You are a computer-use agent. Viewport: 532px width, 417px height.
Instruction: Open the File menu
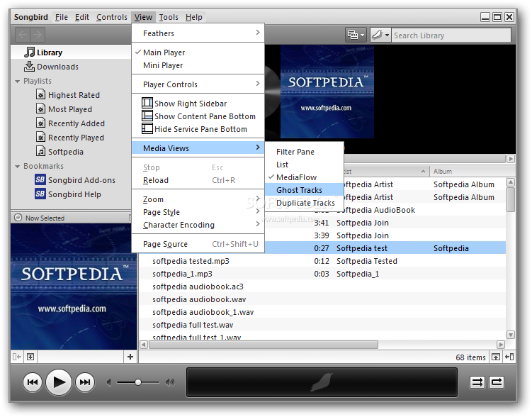point(62,17)
